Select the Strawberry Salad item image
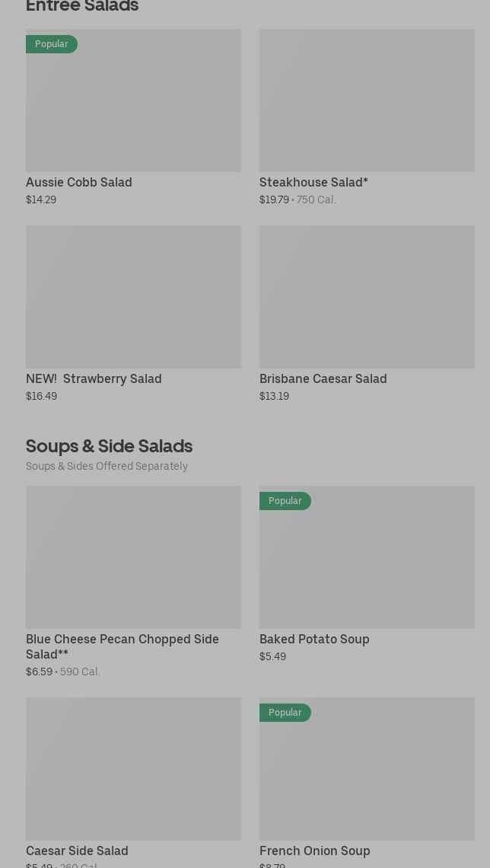This screenshot has height=868, width=490. [x=133, y=297]
